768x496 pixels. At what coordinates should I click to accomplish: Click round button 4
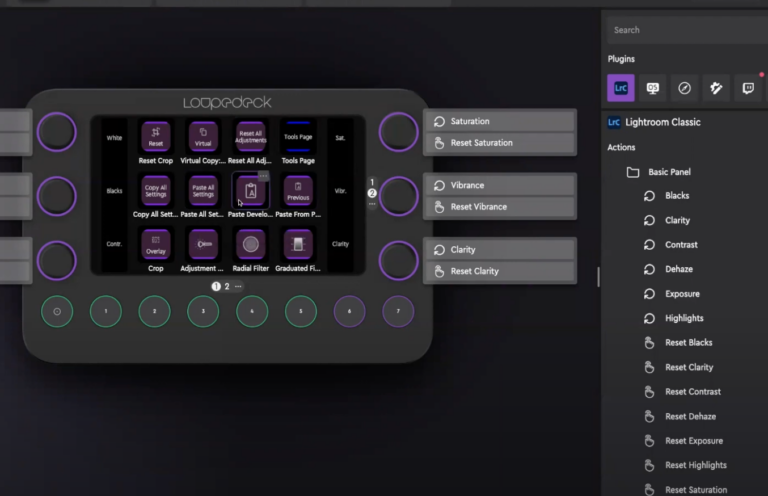(252, 311)
